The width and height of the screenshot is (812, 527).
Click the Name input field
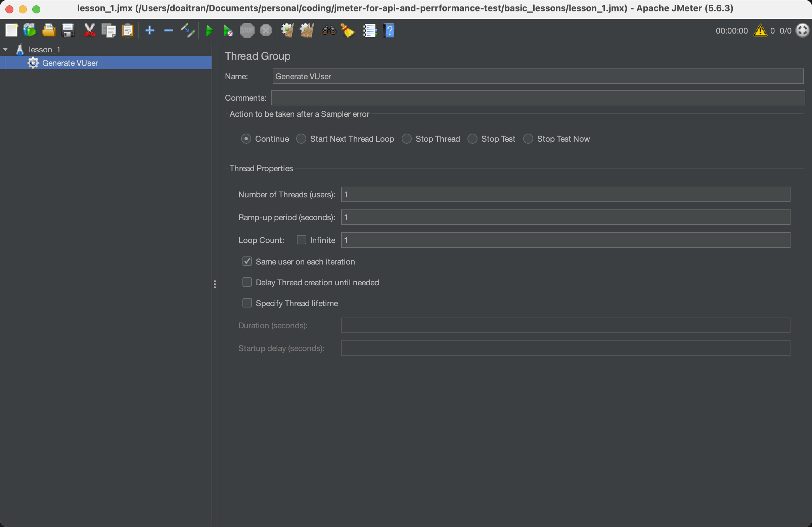point(538,77)
